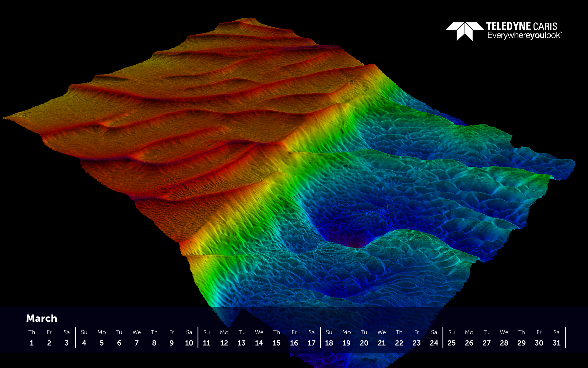Select date 9 in the calendar
The image size is (588, 368).
click(171, 343)
